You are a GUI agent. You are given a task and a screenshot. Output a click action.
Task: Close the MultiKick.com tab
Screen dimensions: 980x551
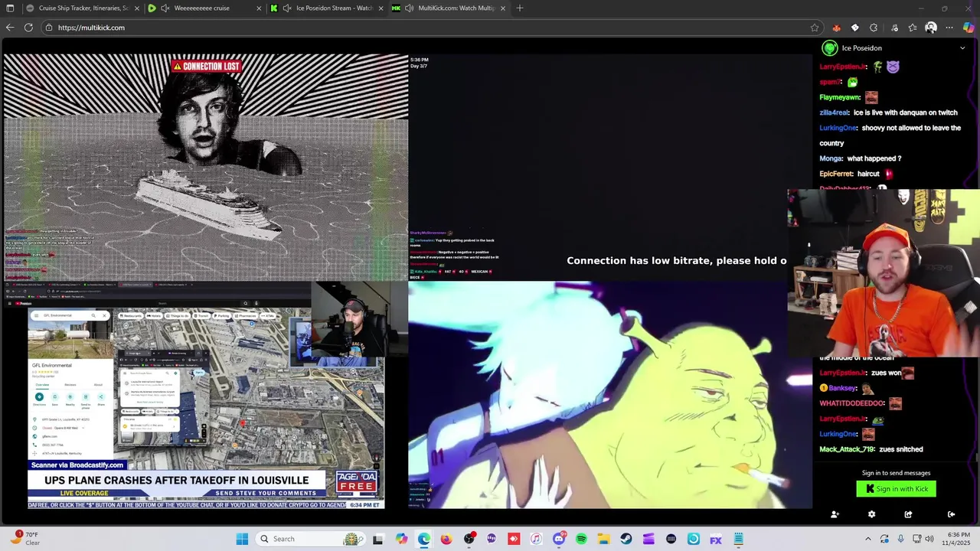(x=502, y=8)
